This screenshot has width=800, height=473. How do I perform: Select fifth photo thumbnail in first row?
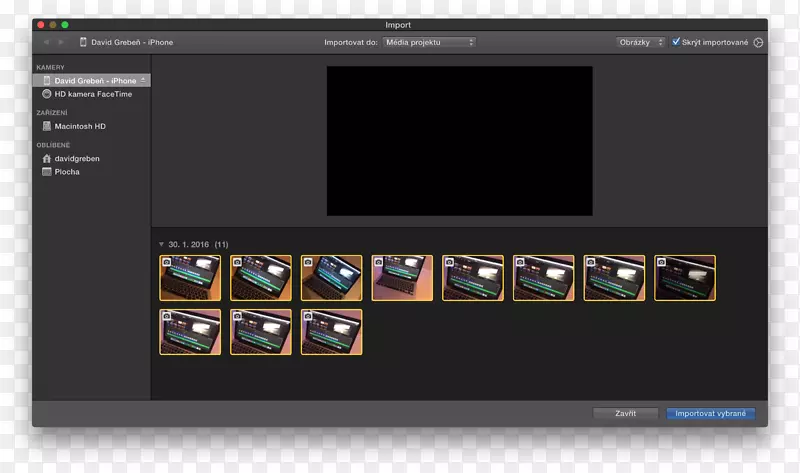473,278
